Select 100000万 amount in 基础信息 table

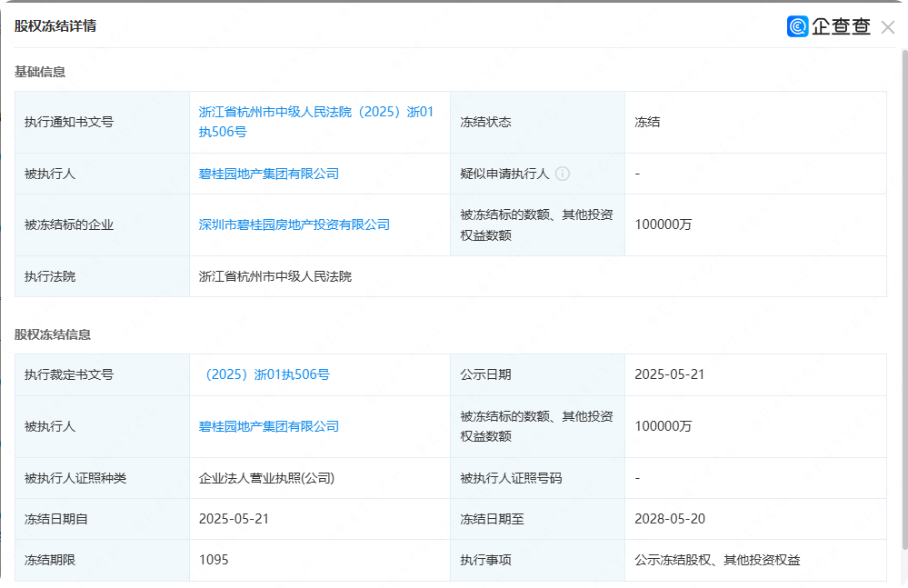click(664, 224)
